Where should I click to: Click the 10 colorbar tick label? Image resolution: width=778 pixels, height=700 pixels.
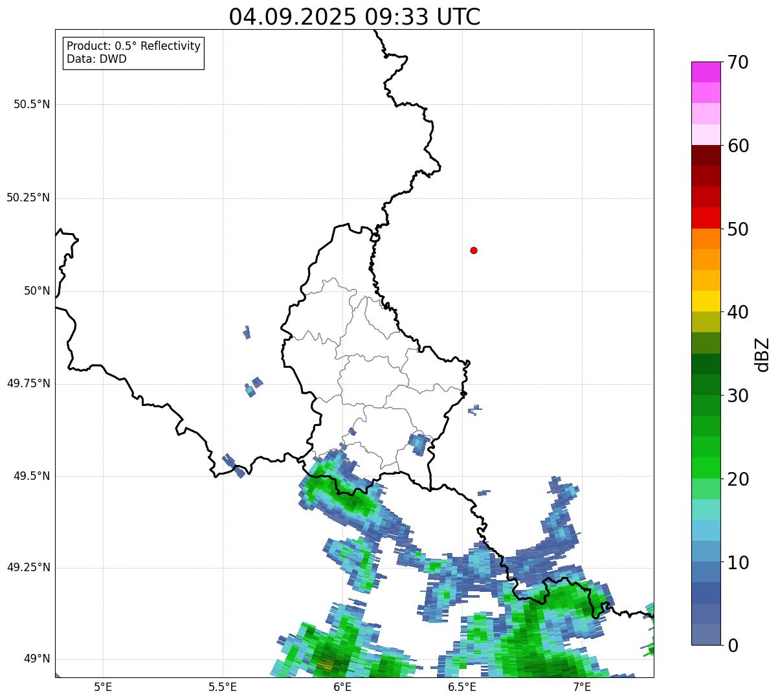[x=738, y=563]
